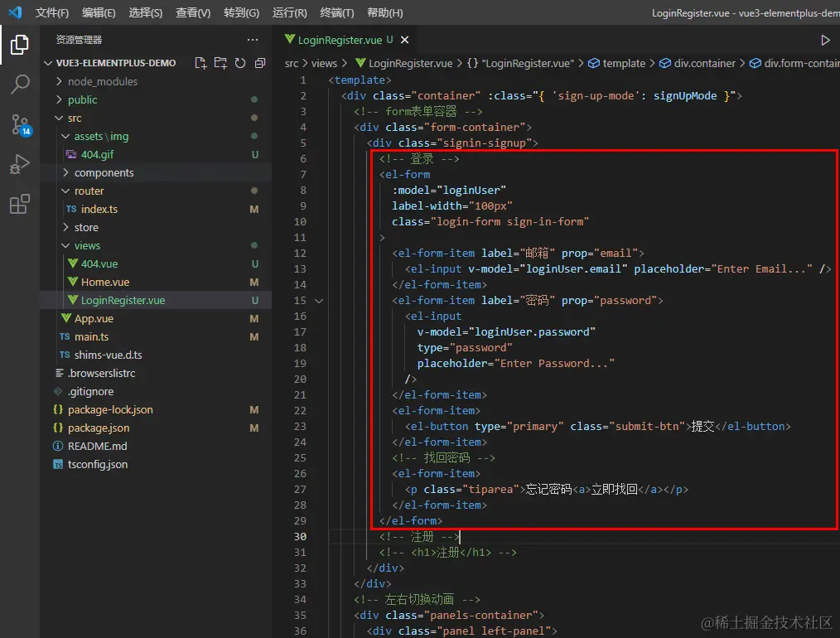Click the "loginUser.password" v-model value

[x=532, y=332]
